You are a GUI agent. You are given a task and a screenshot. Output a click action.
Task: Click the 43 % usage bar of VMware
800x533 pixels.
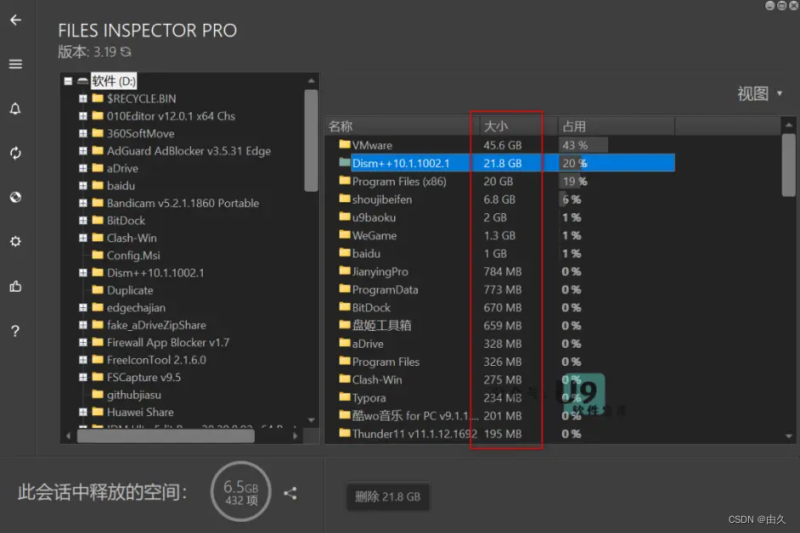click(583, 145)
